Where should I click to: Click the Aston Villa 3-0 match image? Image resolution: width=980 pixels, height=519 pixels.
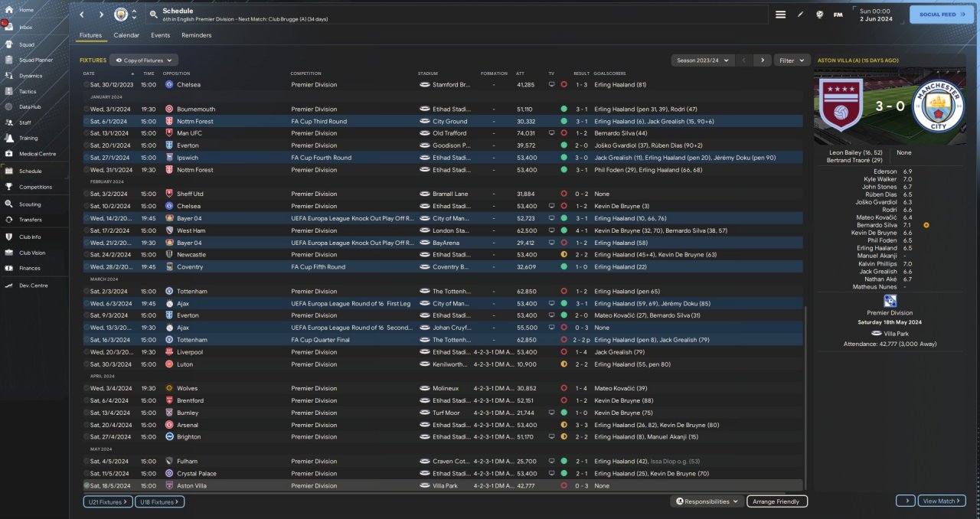pos(890,106)
